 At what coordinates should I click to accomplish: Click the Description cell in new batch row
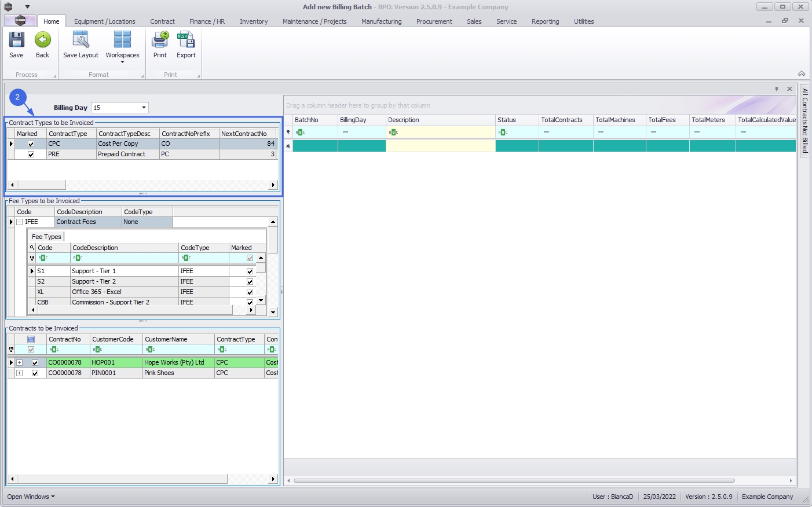point(440,146)
